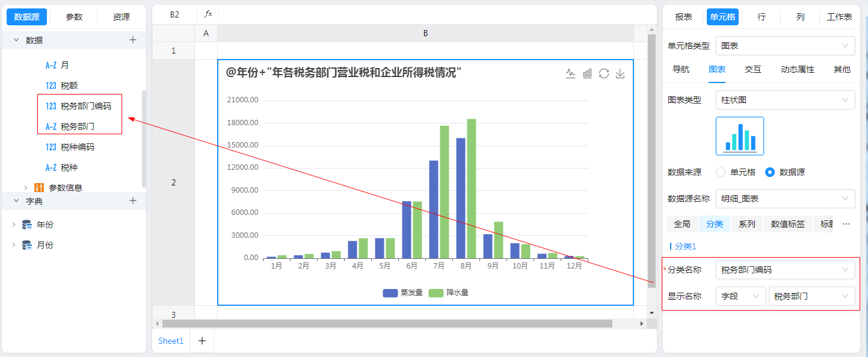The width and height of the screenshot is (868, 357).
Task: Expand the 年份 dictionary node
Action: 14,225
